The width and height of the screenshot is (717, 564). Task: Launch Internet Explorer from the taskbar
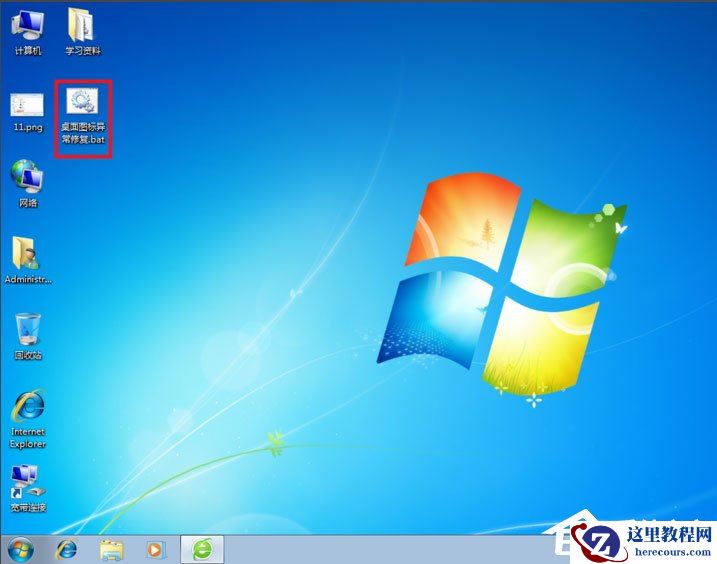click(66, 550)
